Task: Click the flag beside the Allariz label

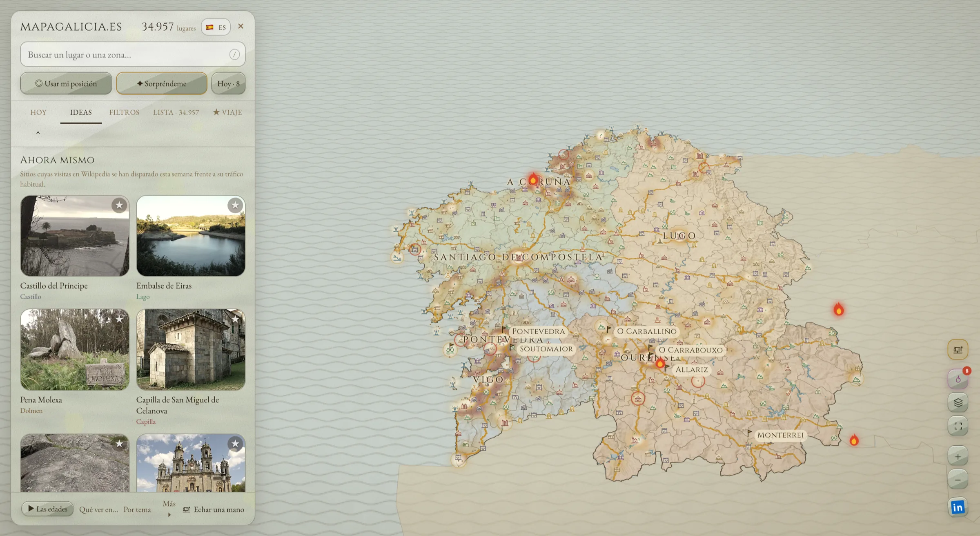Action: tap(667, 368)
